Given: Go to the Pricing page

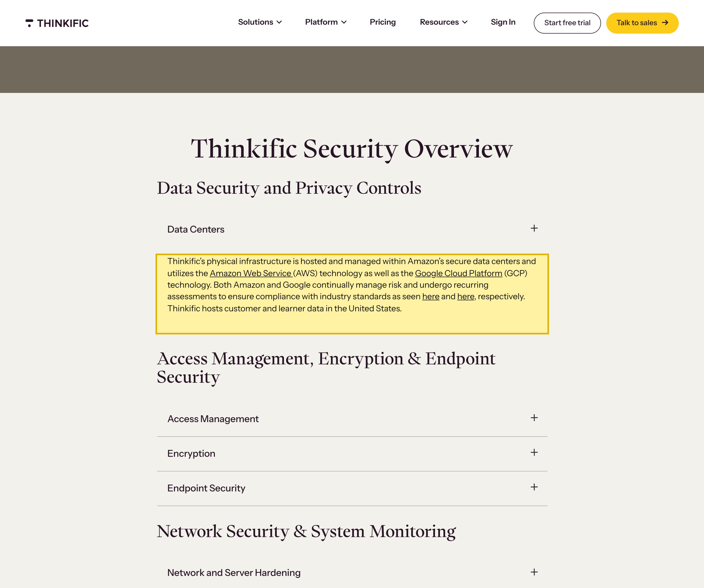Looking at the screenshot, I should (383, 22).
